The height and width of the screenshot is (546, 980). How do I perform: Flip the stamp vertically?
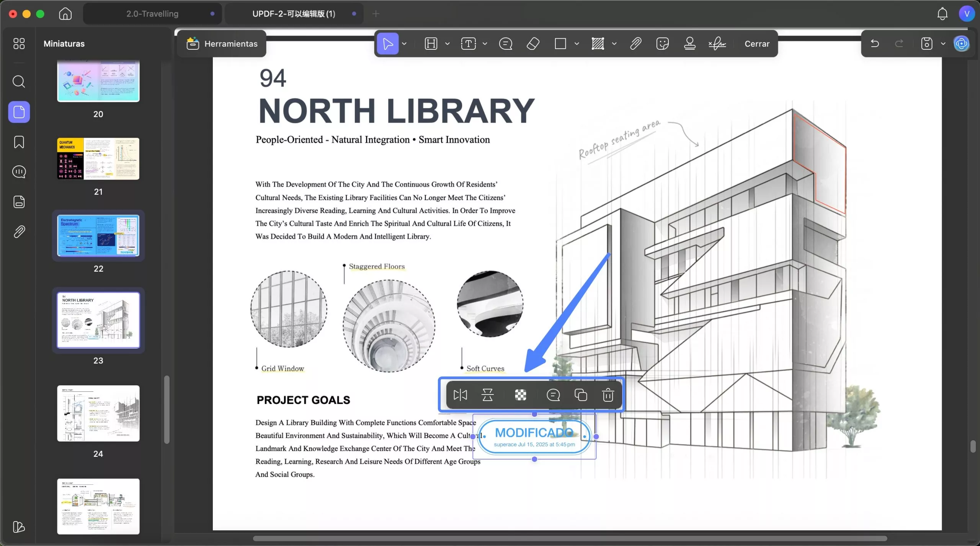(x=487, y=395)
